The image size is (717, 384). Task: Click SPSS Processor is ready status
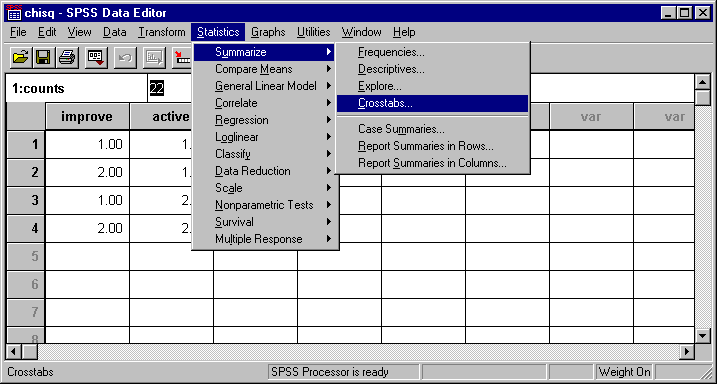tap(343, 372)
